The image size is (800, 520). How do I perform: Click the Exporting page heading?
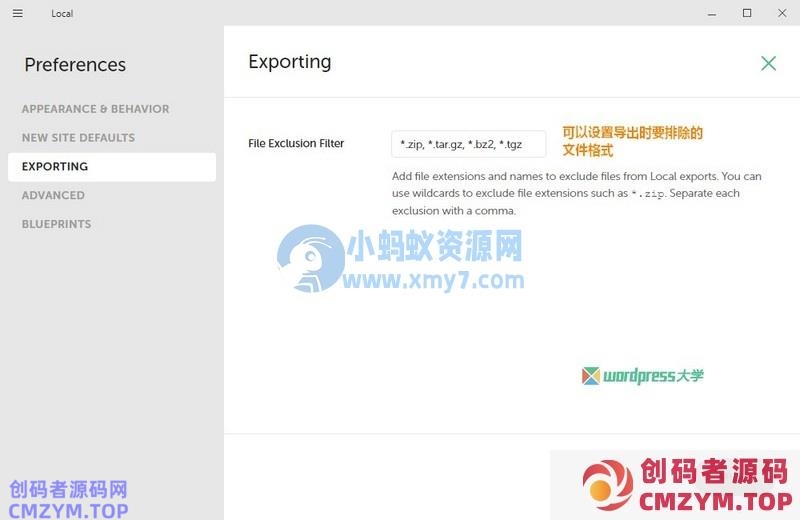coord(289,62)
